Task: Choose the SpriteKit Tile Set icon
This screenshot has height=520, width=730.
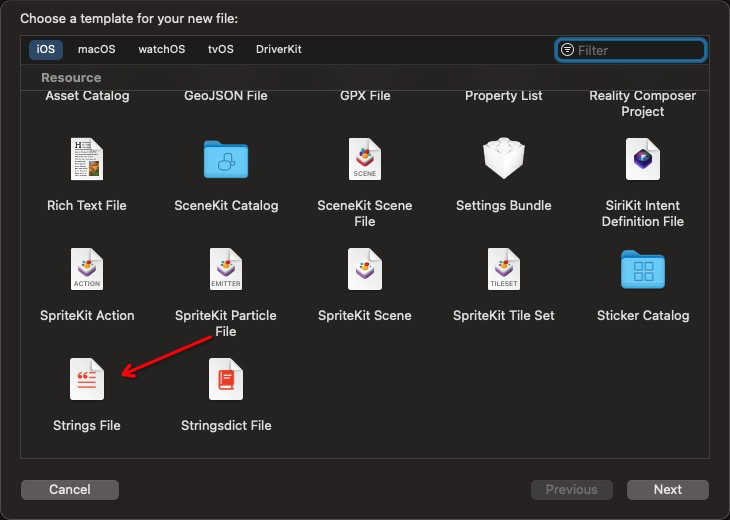Action: coord(504,269)
